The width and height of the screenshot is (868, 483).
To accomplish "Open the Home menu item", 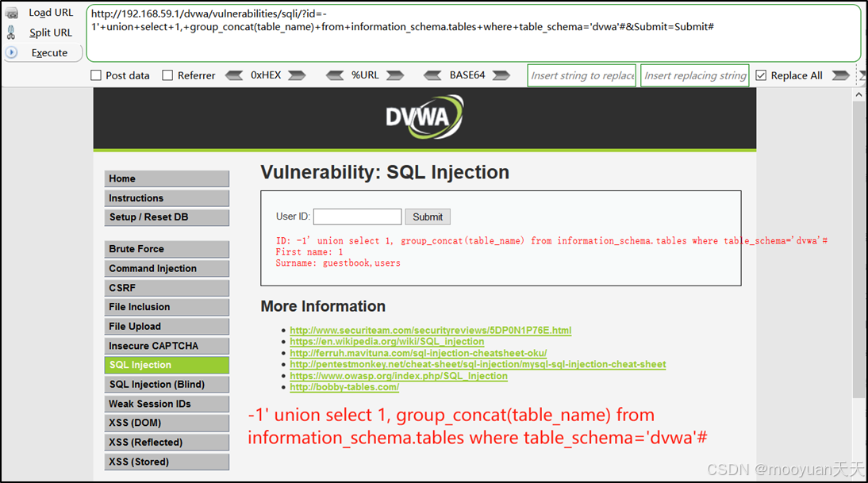I will [167, 178].
